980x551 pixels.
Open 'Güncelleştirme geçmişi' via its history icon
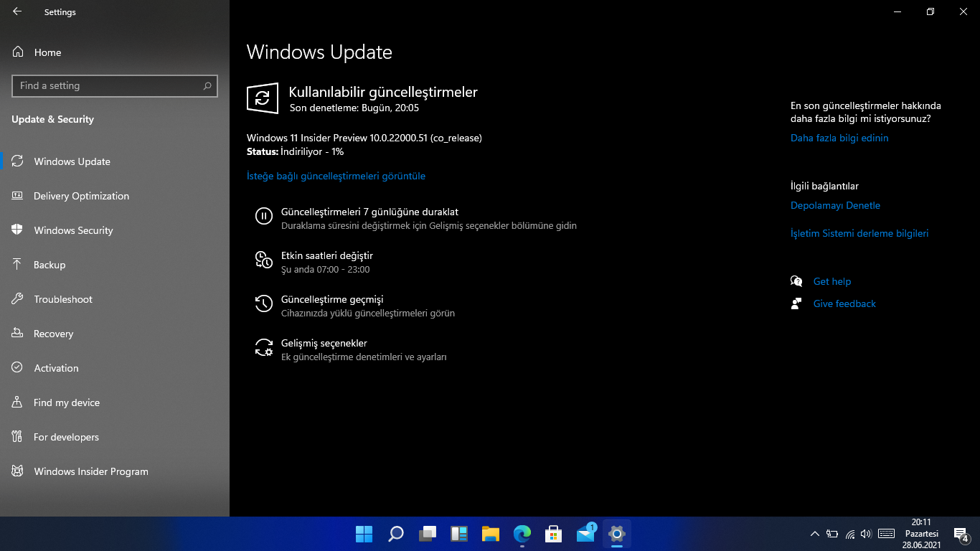[264, 303]
